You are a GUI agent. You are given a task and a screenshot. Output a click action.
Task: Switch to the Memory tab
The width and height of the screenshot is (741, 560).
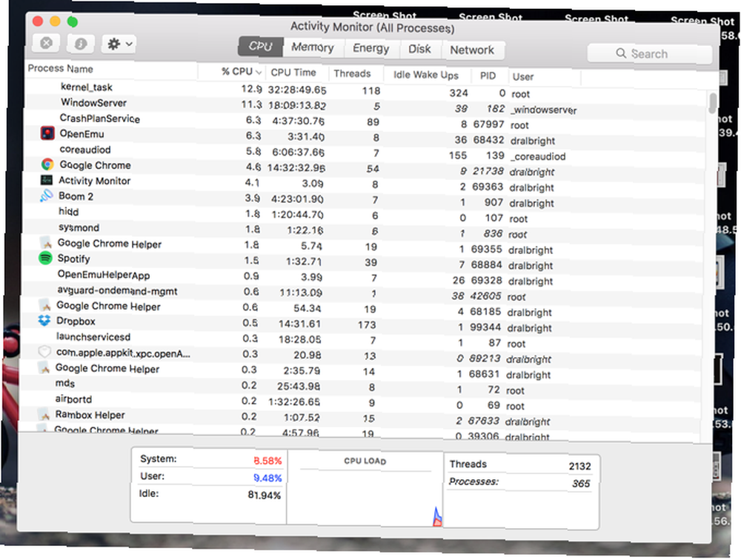pos(313,47)
